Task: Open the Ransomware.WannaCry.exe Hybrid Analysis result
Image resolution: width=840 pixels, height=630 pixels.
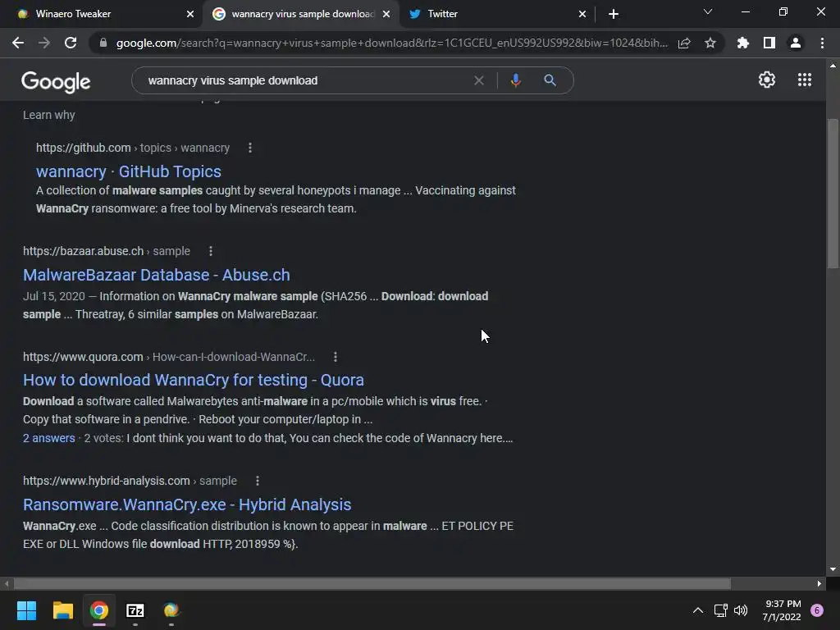Action: [187, 504]
